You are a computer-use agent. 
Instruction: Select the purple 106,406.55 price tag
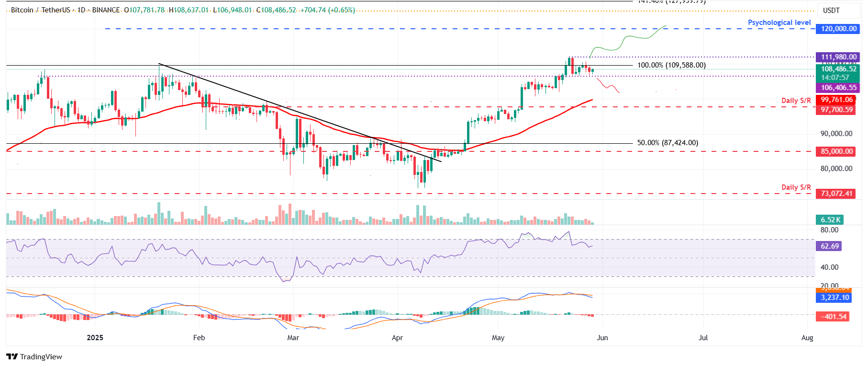pyautogui.click(x=838, y=88)
